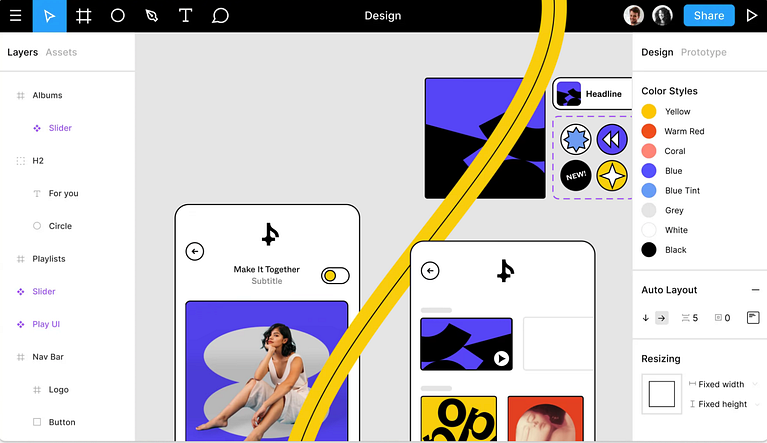Select the Move arrow tool

pos(49,16)
